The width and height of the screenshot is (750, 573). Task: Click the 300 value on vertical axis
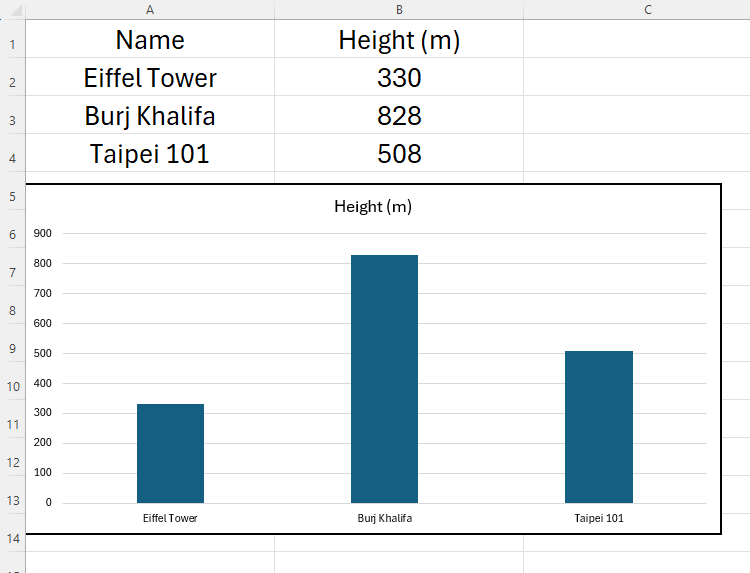click(x=43, y=412)
